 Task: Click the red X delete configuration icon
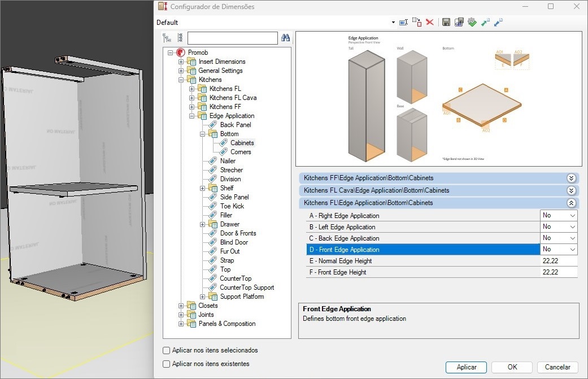pos(430,22)
